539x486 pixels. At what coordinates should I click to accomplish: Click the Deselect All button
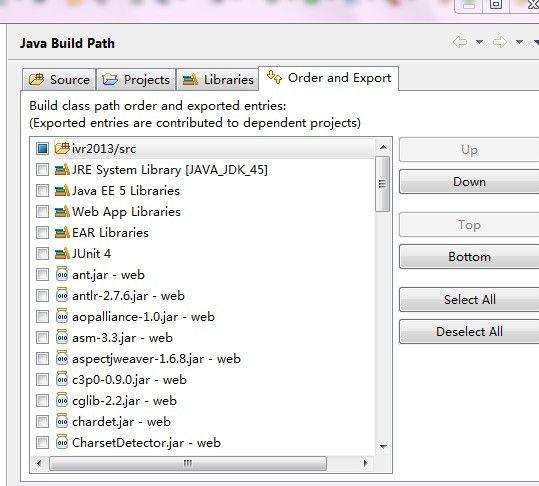tap(469, 332)
